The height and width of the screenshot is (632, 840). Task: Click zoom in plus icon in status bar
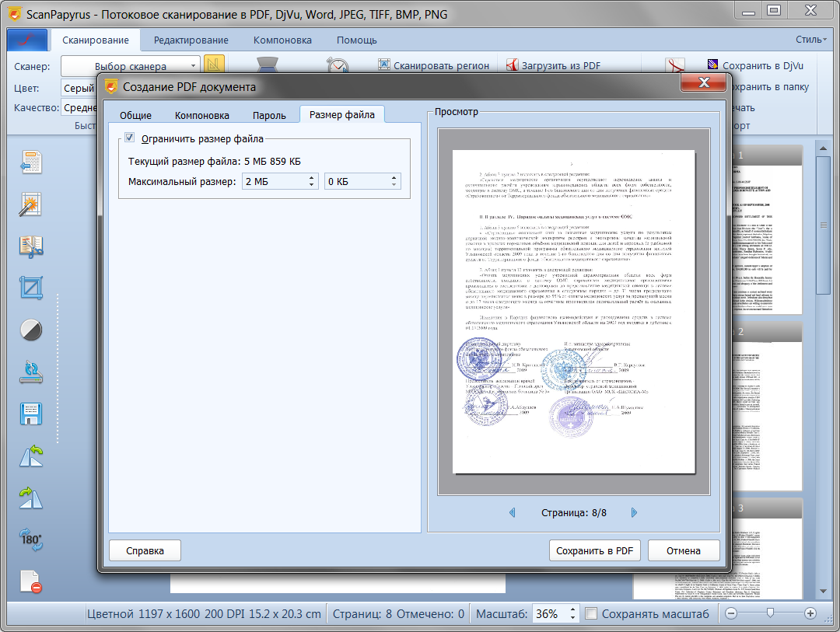[810, 614]
